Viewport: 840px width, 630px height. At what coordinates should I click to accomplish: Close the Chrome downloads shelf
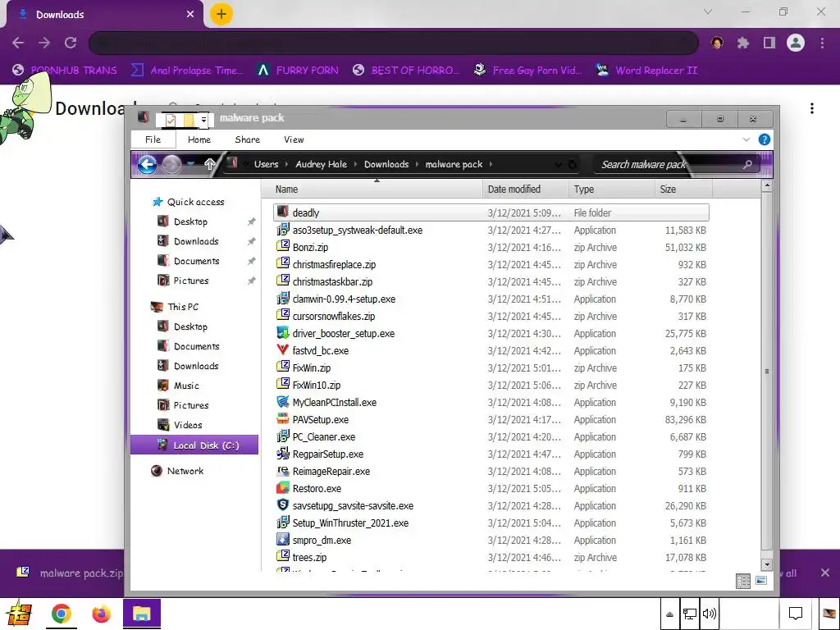point(825,573)
